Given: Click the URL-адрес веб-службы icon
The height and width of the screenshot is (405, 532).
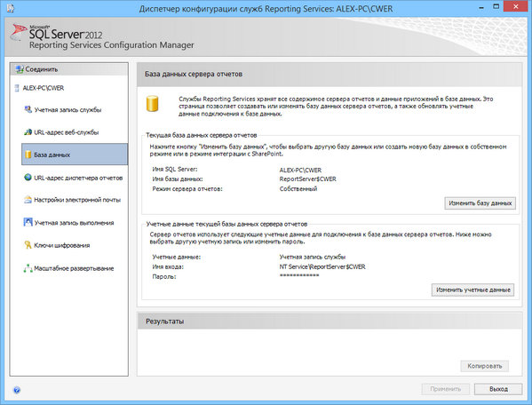Looking at the screenshot, I should (x=28, y=132).
